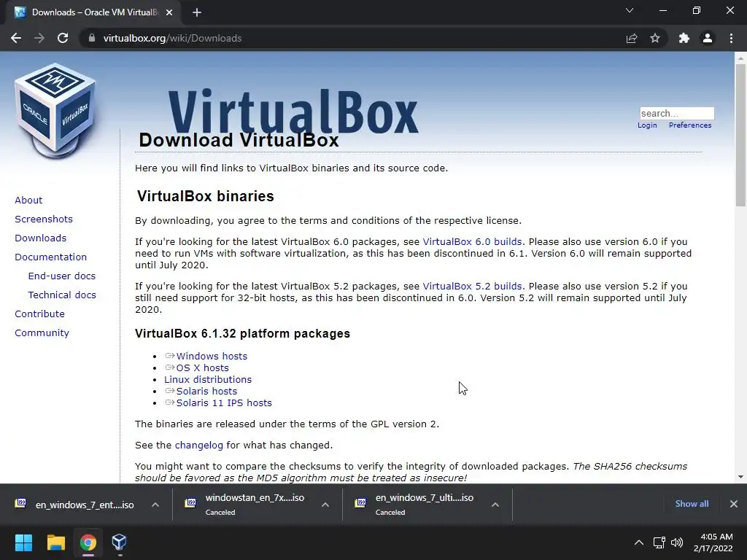Open VirtualBox from the taskbar

click(119, 542)
